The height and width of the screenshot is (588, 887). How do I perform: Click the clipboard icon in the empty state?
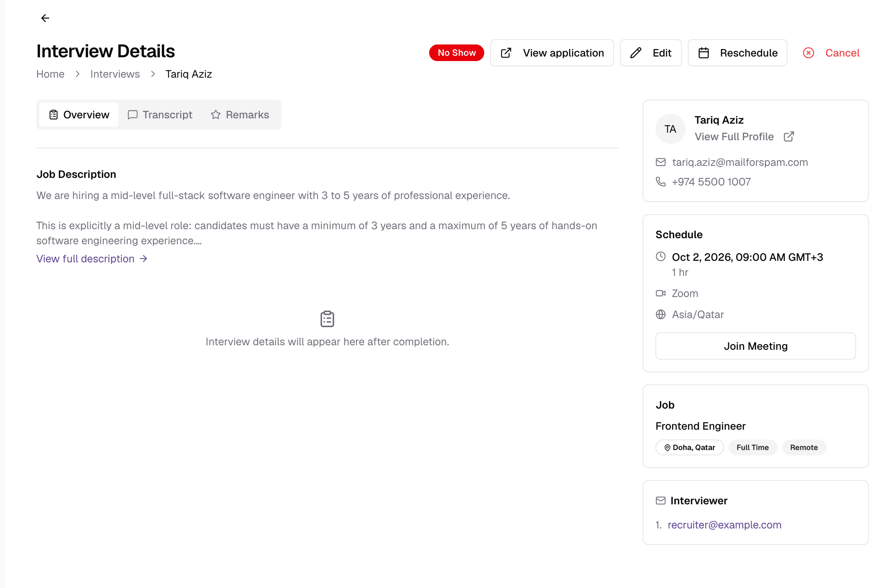click(327, 319)
